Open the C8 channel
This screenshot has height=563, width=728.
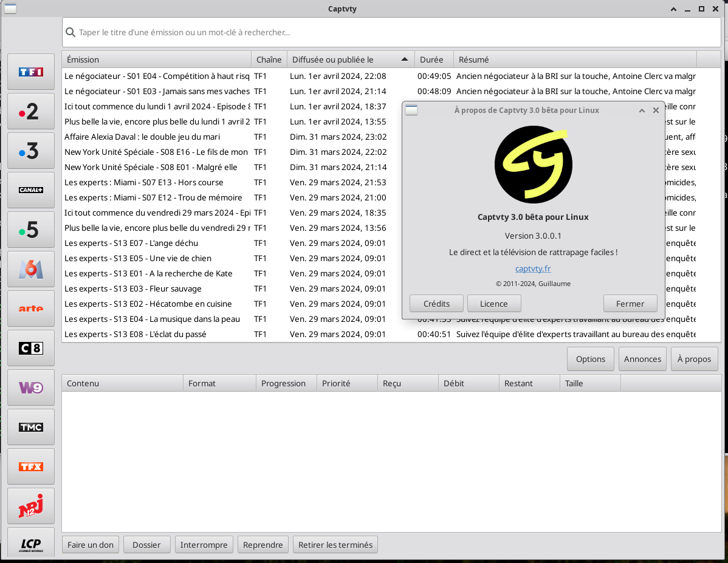pos(31,348)
